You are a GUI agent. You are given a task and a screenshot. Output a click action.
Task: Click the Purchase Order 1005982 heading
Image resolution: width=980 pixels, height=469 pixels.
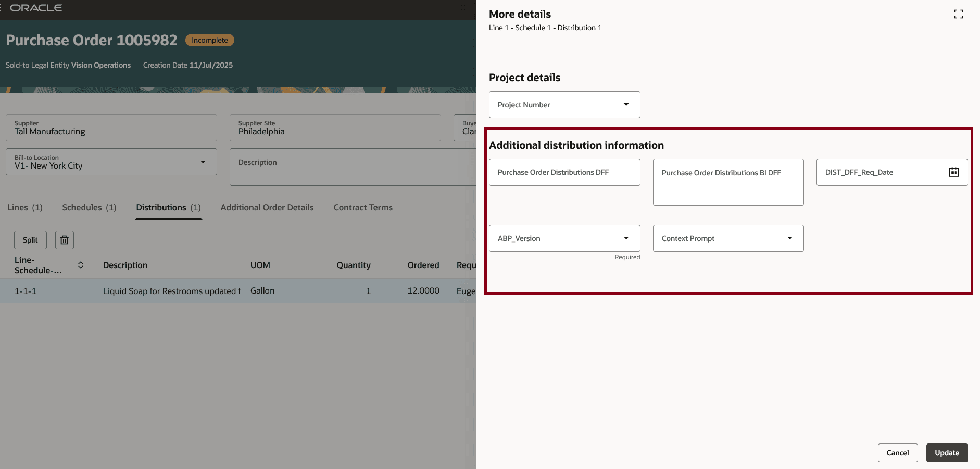pyautogui.click(x=92, y=40)
